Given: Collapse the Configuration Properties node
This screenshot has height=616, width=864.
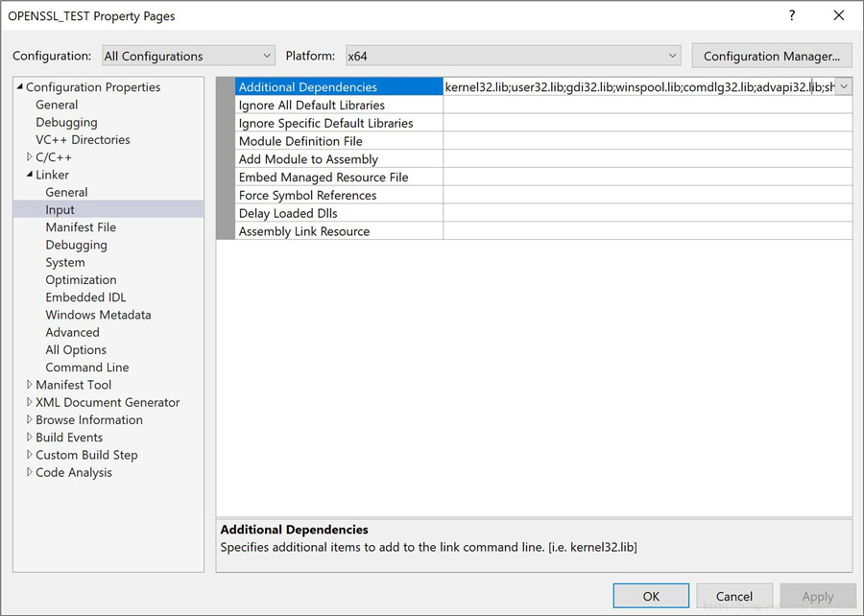Looking at the screenshot, I should click(x=20, y=86).
